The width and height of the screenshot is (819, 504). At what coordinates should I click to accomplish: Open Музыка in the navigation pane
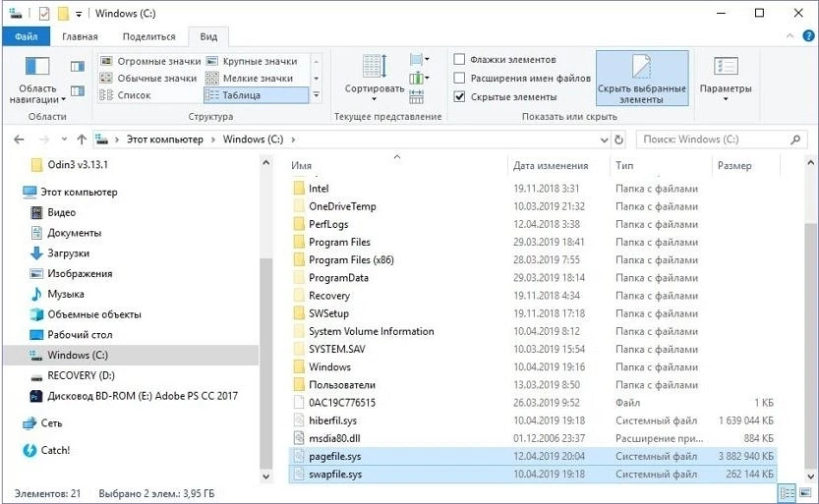(65, 294)
